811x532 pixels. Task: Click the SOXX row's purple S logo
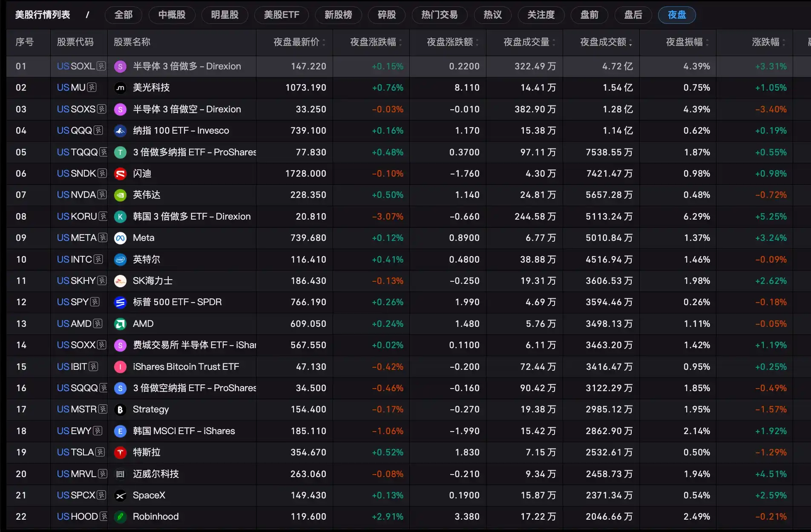point(121,345)
